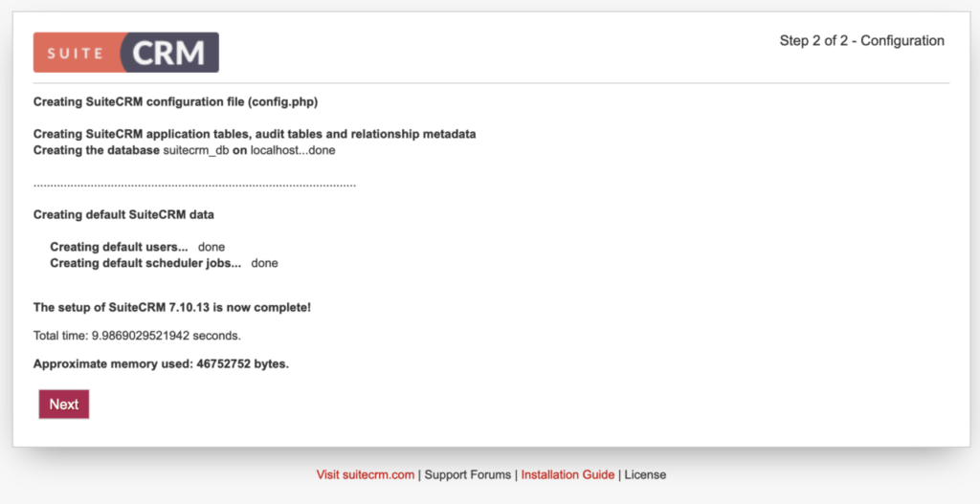This screenshot has width=980, height=504.
Task: Click the 'Creating default scheduler jobs... done' line
Action: (164, 264)
